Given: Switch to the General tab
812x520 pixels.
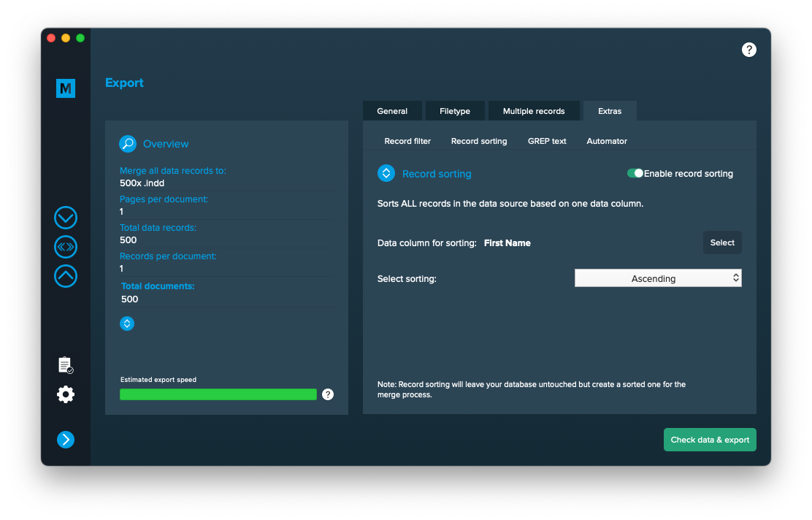Looking at the screenshot, I should click(x=392, y=111).
